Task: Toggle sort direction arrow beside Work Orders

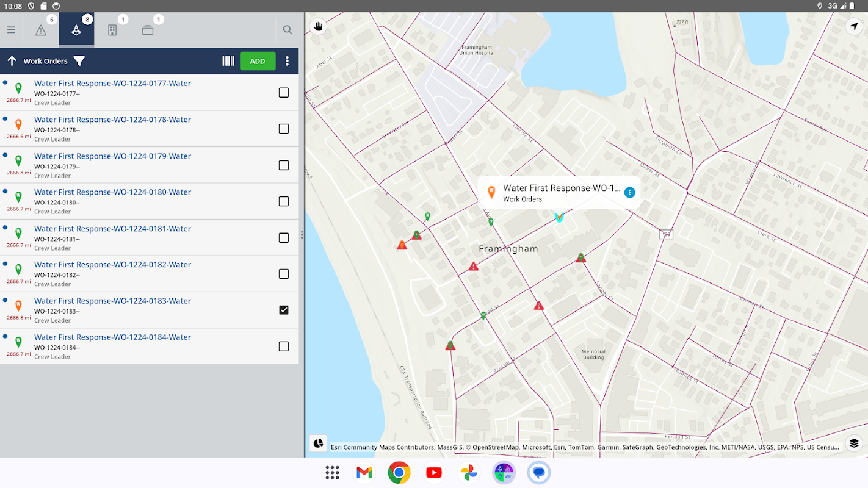Action: tap(12, 61)
